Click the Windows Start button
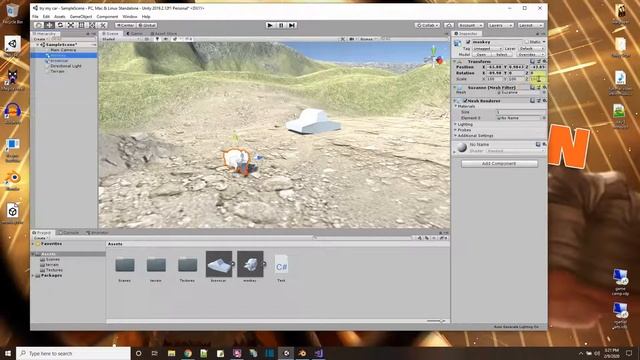Screen dimensions: 640x360 [x=7, y=353]
